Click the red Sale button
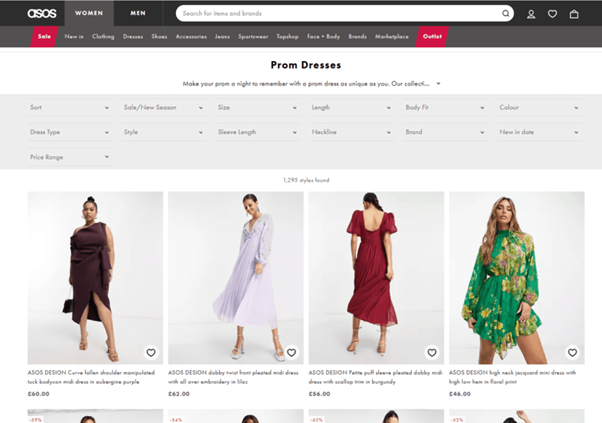602x423 pixels. click(x=44, y=36)
